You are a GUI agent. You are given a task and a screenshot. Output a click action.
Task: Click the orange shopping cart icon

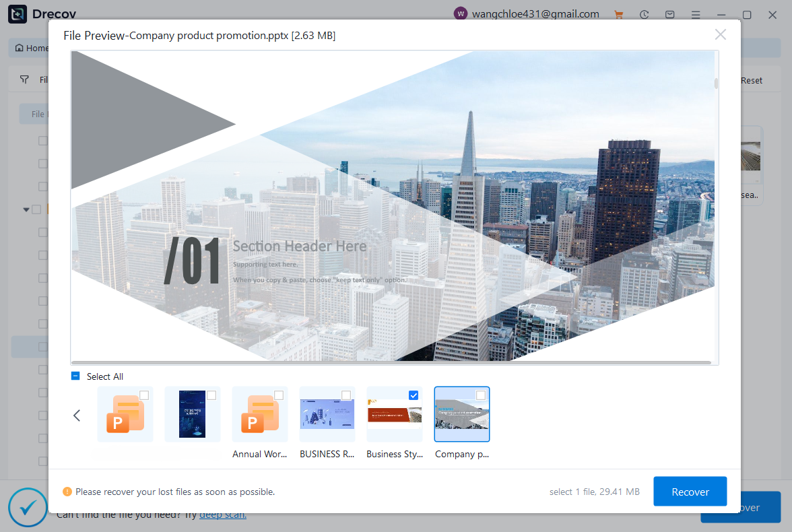coord(618,14)
